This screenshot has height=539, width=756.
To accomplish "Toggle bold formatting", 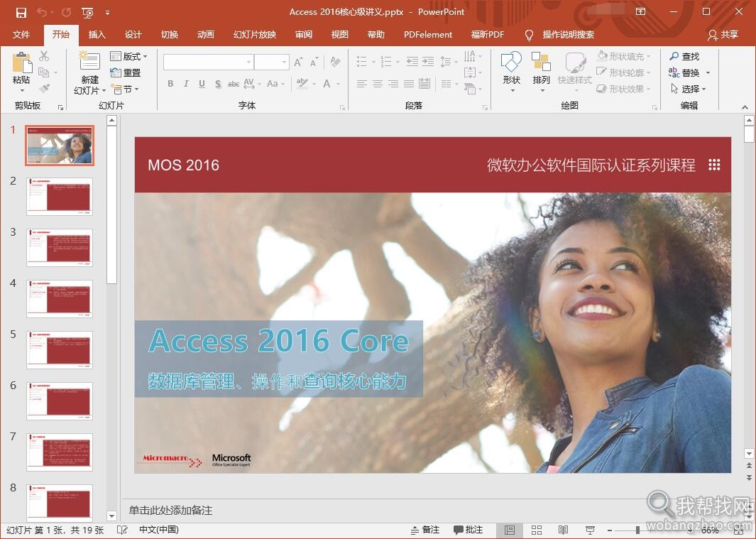I will [x=170, y=84].
